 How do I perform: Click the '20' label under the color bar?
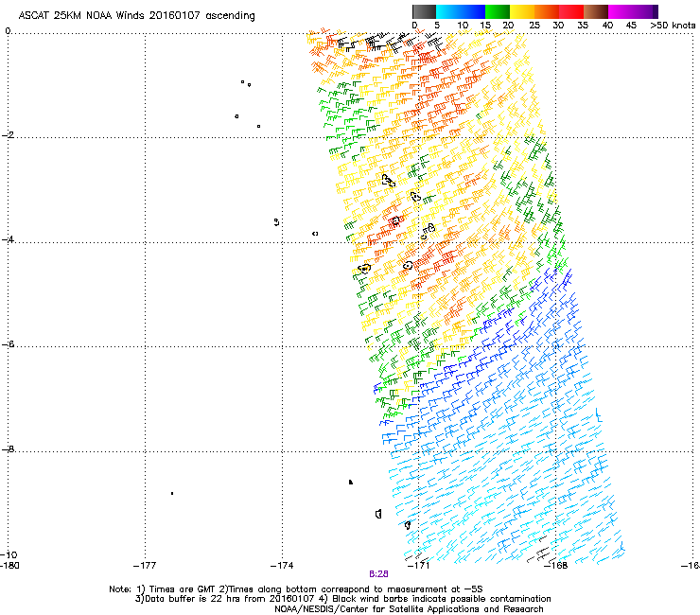coord(508,26)
